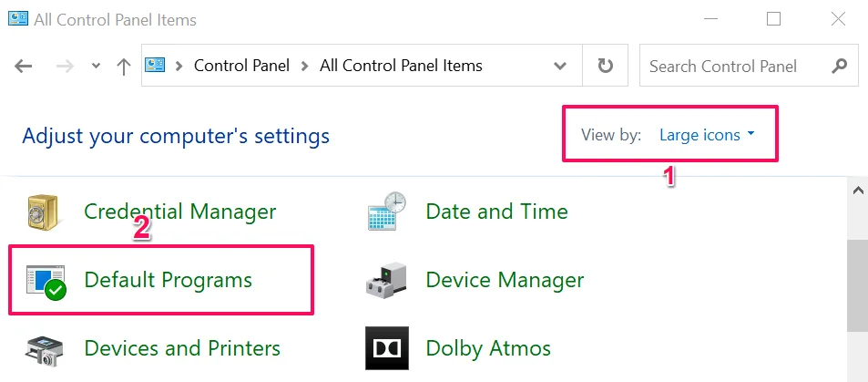Click the scrollbar up arrow
The height and width of the screenshot is (382, 868).
[x=858, y=191]
